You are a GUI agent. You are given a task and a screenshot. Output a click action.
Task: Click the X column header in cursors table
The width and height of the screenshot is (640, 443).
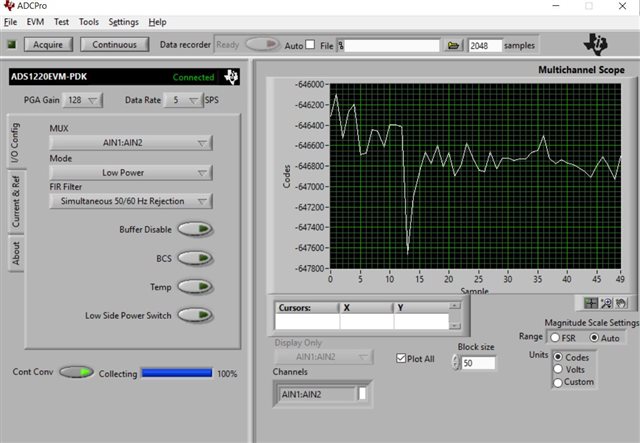pyautogui.click(x=366, y=307)
